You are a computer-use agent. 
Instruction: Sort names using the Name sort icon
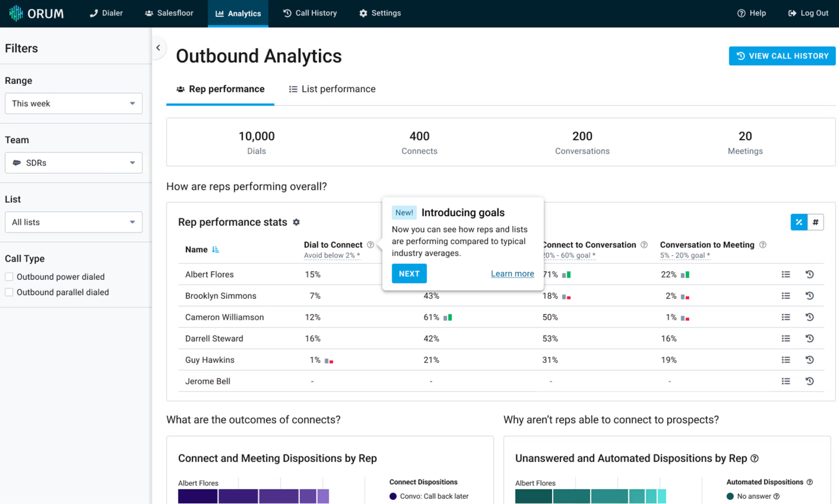click(215, 250)
